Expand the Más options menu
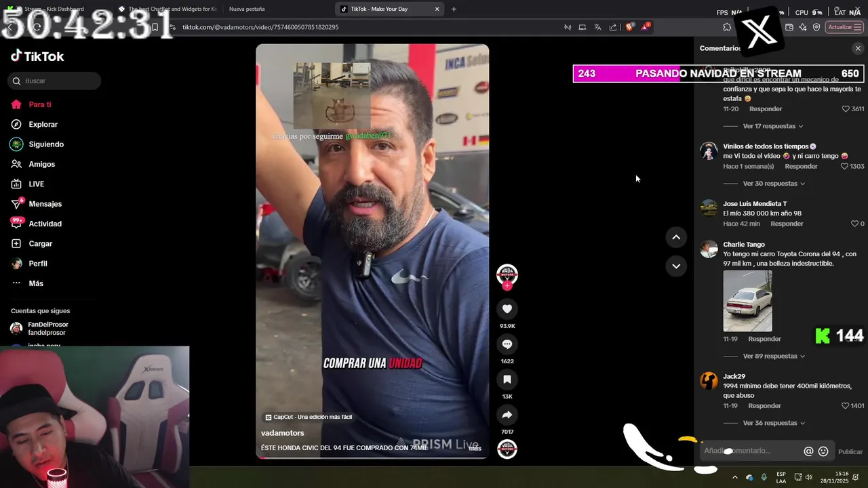 28,283
